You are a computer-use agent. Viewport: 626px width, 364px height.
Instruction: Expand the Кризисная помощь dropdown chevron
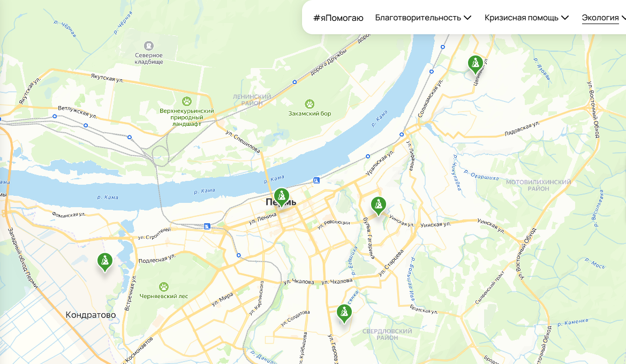tap(564, 18)
